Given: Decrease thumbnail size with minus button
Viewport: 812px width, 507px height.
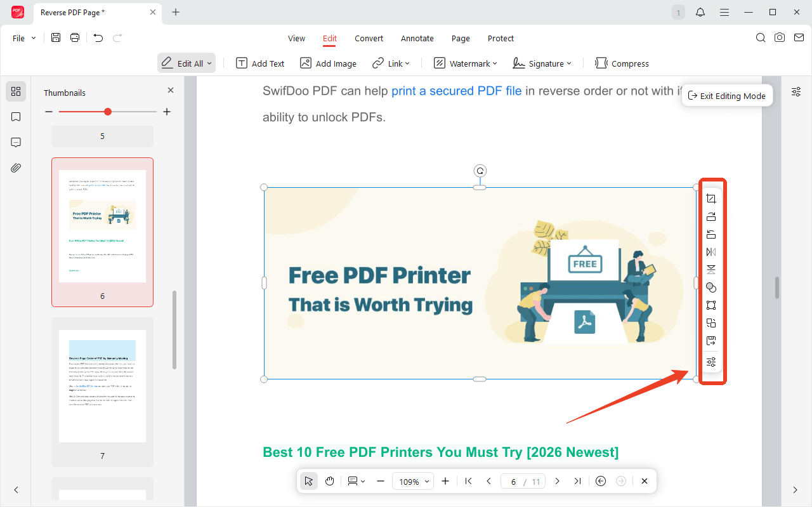Looking at the screenshot, I should click(49, 112).
